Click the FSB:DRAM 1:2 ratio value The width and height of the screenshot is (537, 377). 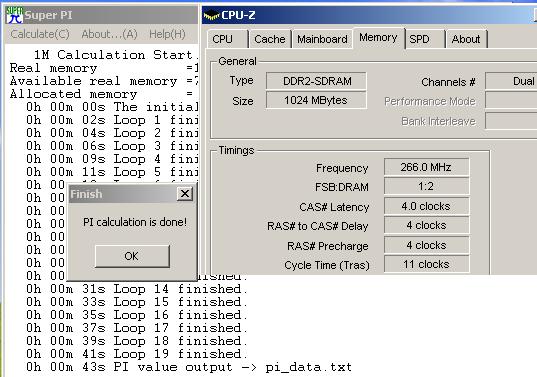pos(426,186)
